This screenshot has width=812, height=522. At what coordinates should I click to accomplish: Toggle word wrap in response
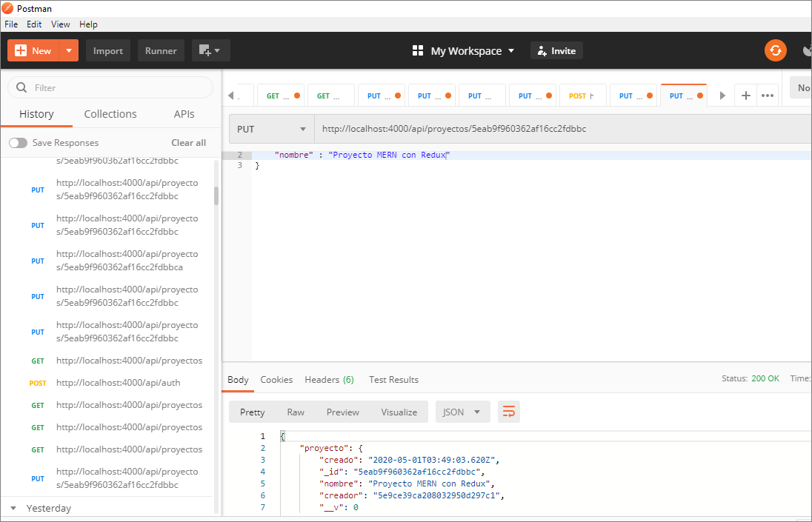(x=508, y=412)
